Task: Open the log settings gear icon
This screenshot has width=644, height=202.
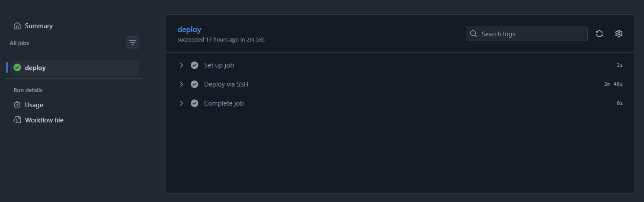Action: click(619, 34)
